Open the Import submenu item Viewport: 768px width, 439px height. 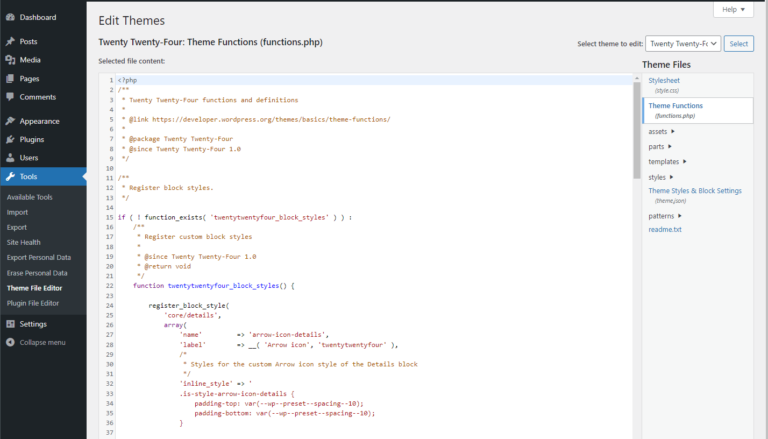point(17,212)
